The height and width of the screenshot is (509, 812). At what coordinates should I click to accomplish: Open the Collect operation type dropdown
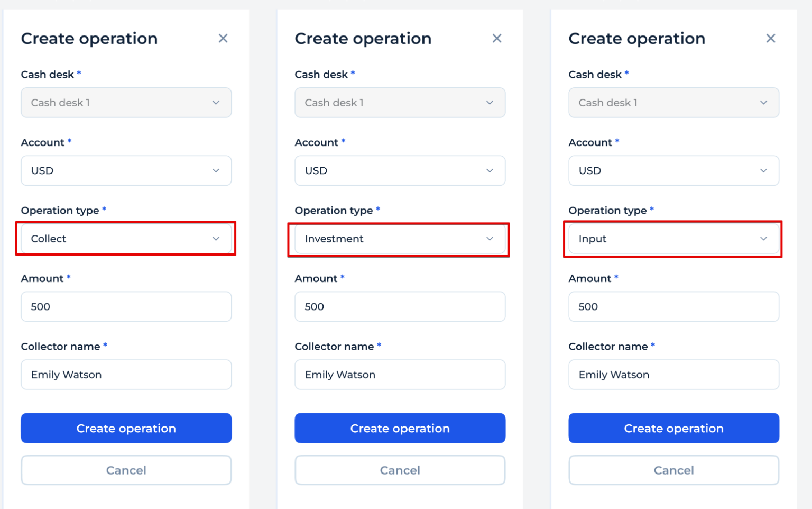126,239
